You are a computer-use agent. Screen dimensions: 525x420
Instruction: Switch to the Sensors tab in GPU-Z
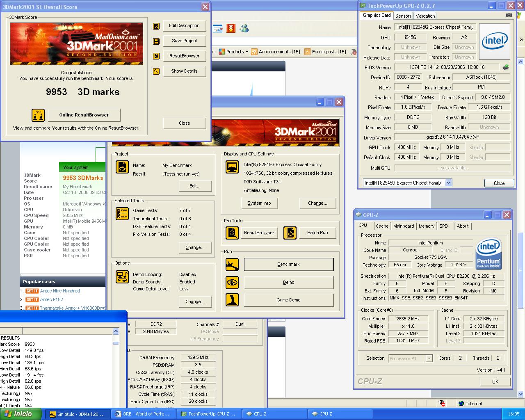pyautogui.click(x=403, y=16)
